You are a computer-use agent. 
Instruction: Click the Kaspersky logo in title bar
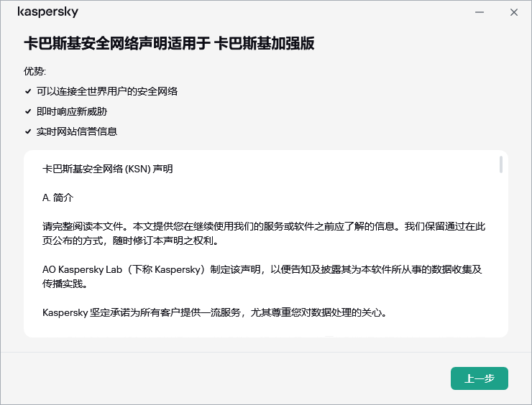(x=47, y=12)
